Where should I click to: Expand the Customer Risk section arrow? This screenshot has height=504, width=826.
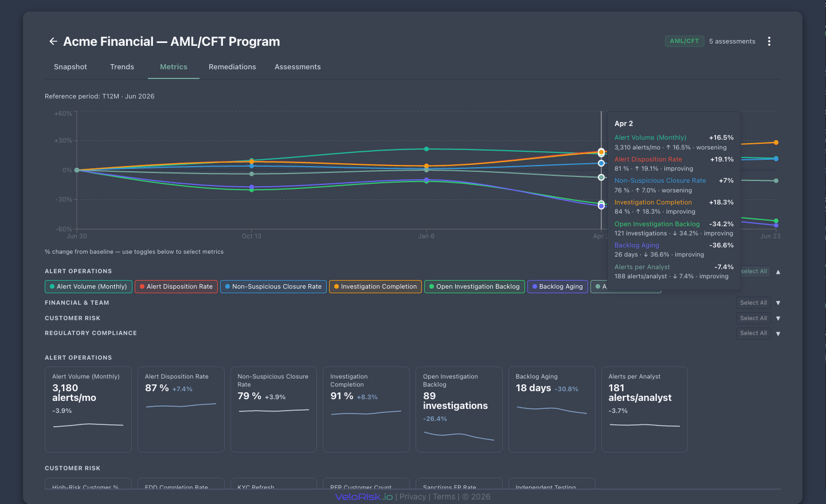pyautogui.click(x=778, y=318)
